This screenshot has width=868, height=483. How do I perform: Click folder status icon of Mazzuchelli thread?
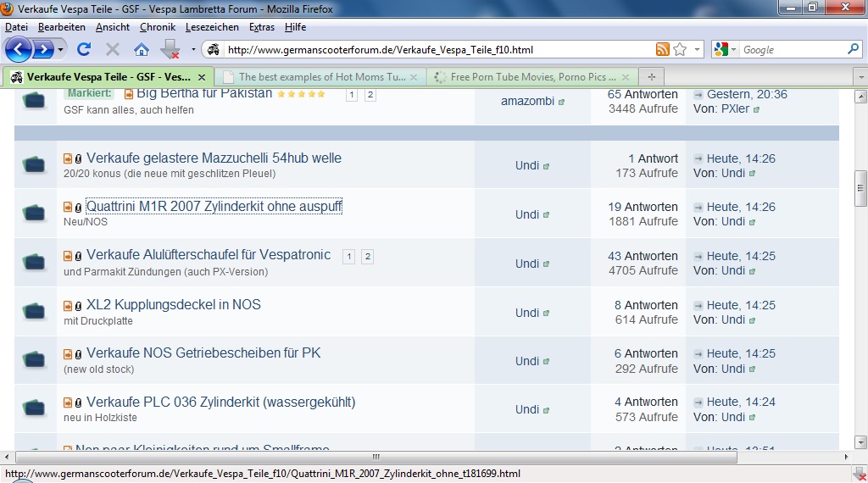click(x=34, y=164)
